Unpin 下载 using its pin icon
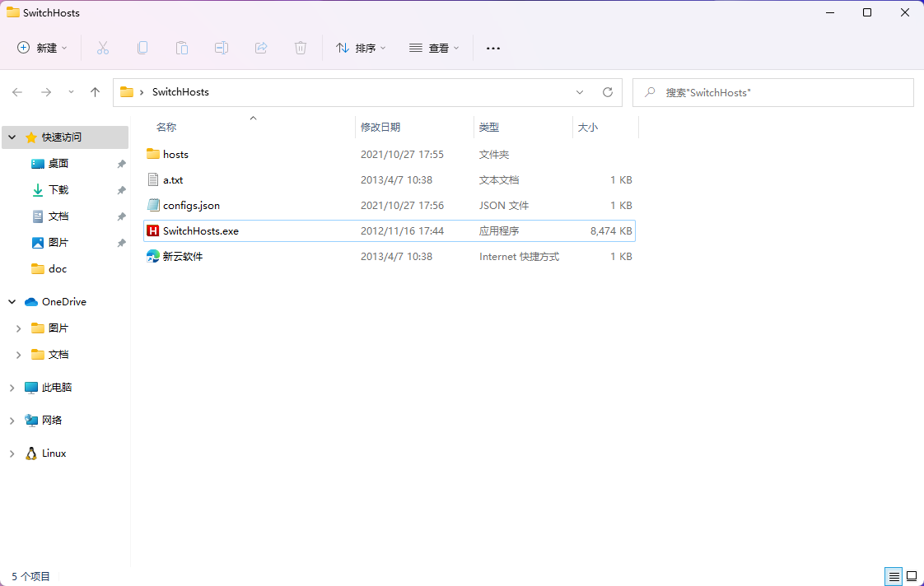The image size is (924, 586). click(x=121, y=190)
